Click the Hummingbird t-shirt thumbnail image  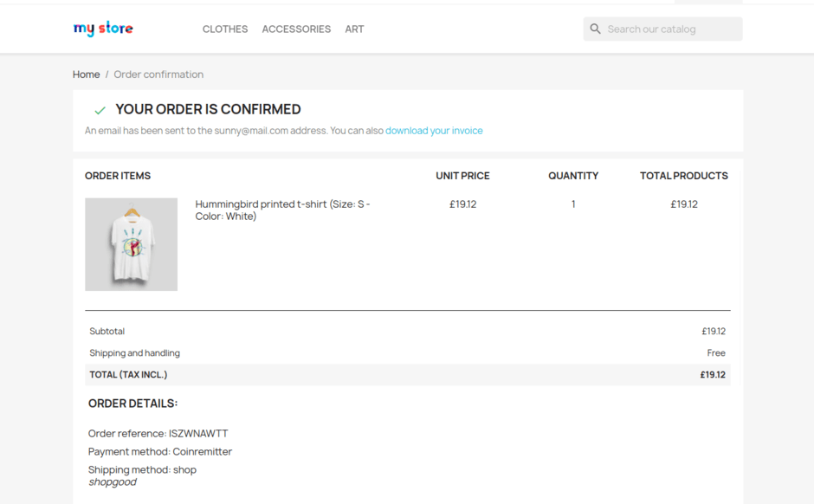131,244
